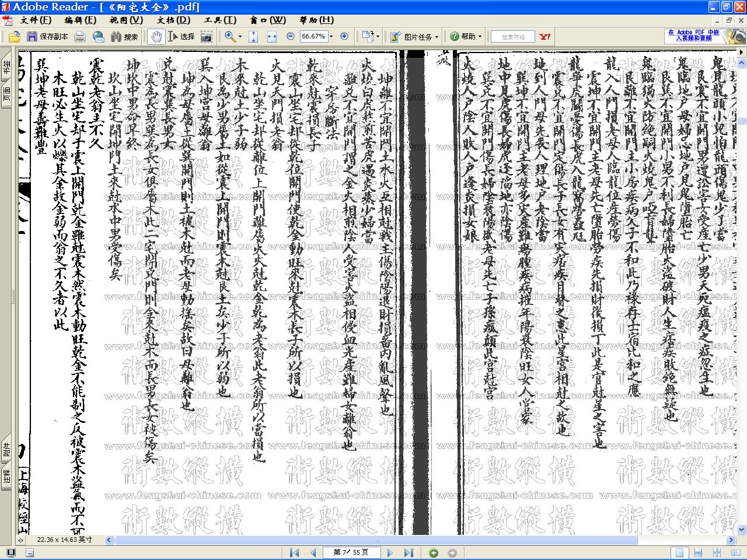Switch to single page layout
The width and height of the screenshot is (747, 560).
point(679,552)
